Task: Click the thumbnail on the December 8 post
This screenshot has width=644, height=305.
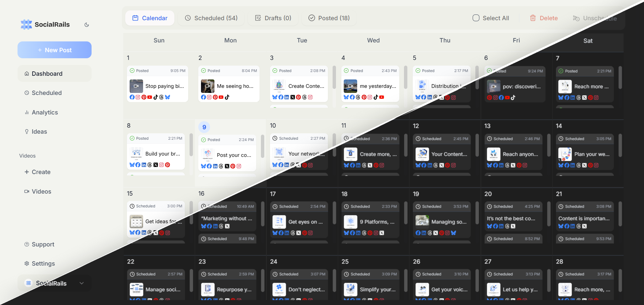Action: [136, 153]
